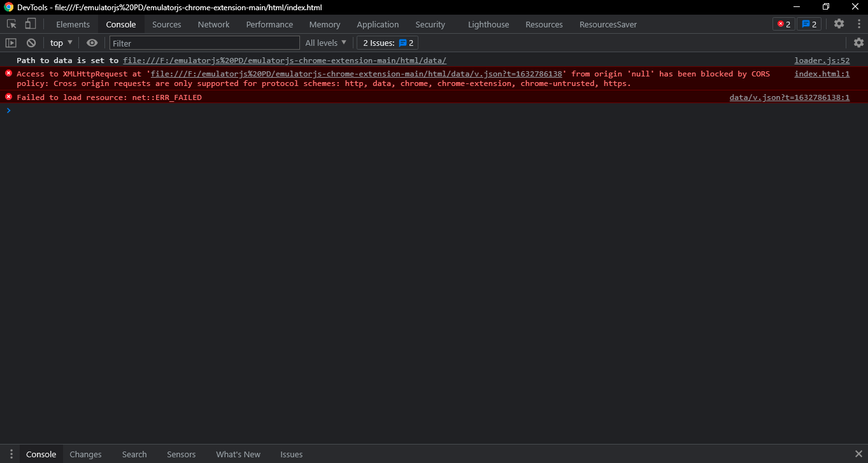Open the data/v.json error source link
Image resolution: width=868 pixels, height=463 pixels.
[789, 97]
